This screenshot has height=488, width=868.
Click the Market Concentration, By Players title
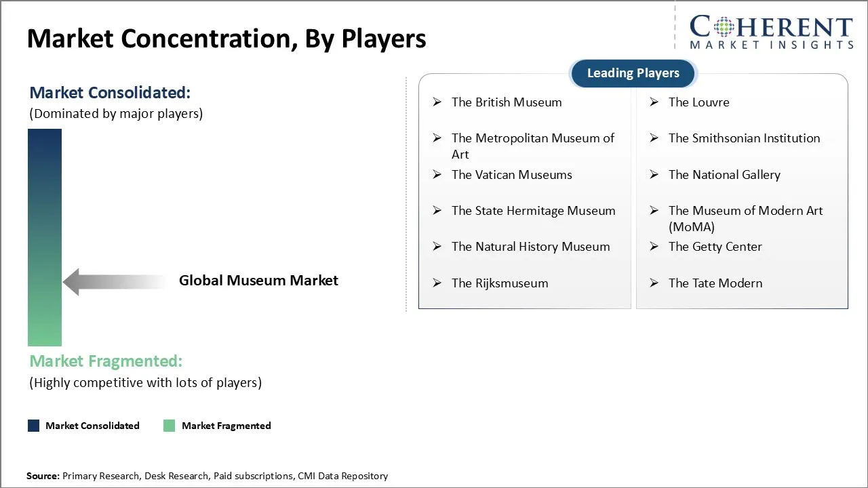tap(226, 39)
